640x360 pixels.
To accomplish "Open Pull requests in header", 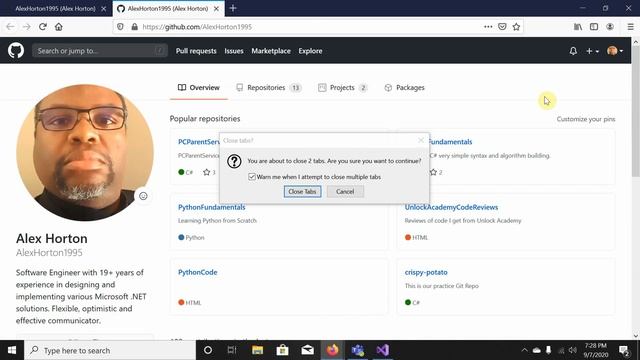I will point(196,51).
